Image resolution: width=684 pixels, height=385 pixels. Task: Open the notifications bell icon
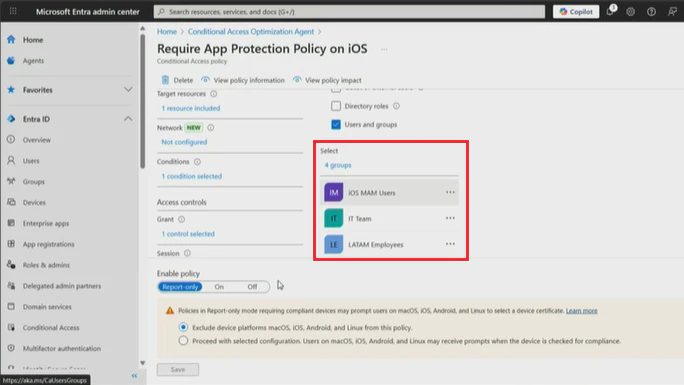point(610,11)
